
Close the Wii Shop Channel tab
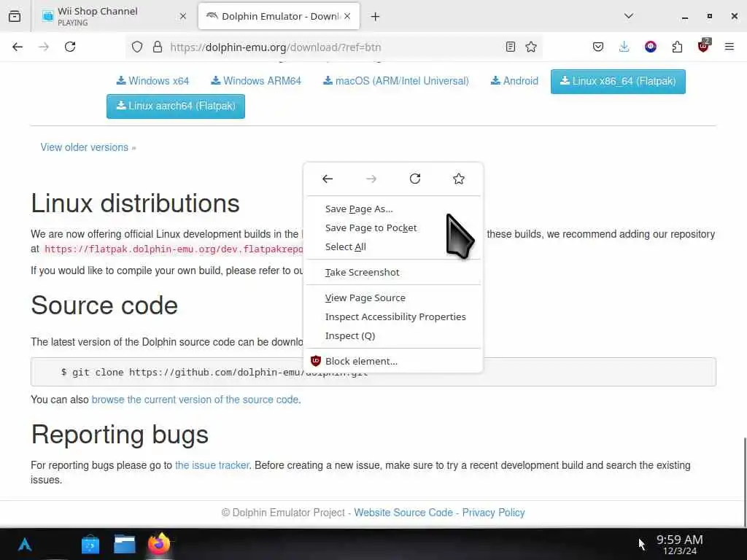click(x=183, y=16)
